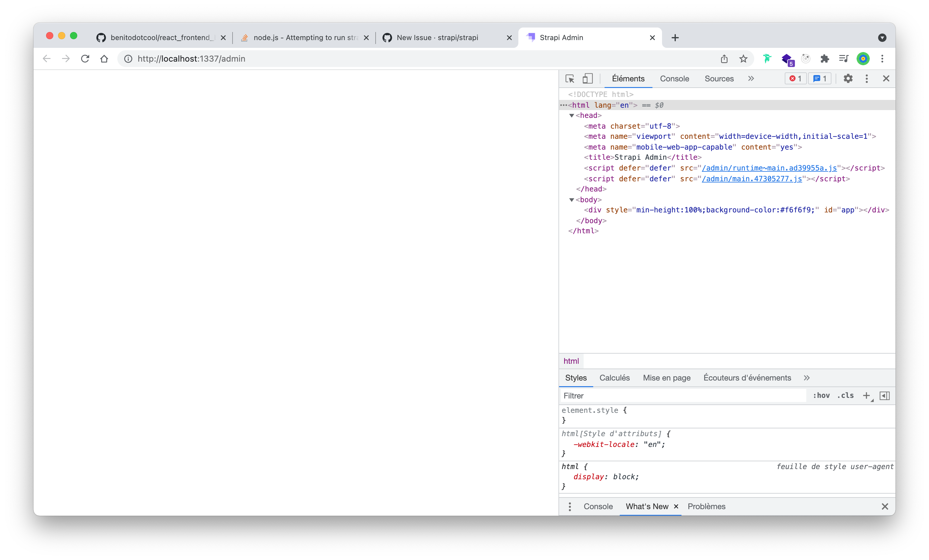Open the DevTools three-dot customization menu

(x=866, y=78)
